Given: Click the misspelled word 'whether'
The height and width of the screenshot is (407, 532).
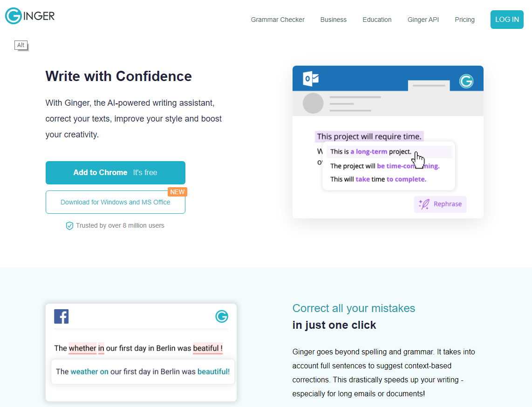Looking at the screenshot, I should pyautogui.click(x=82, y=348).
